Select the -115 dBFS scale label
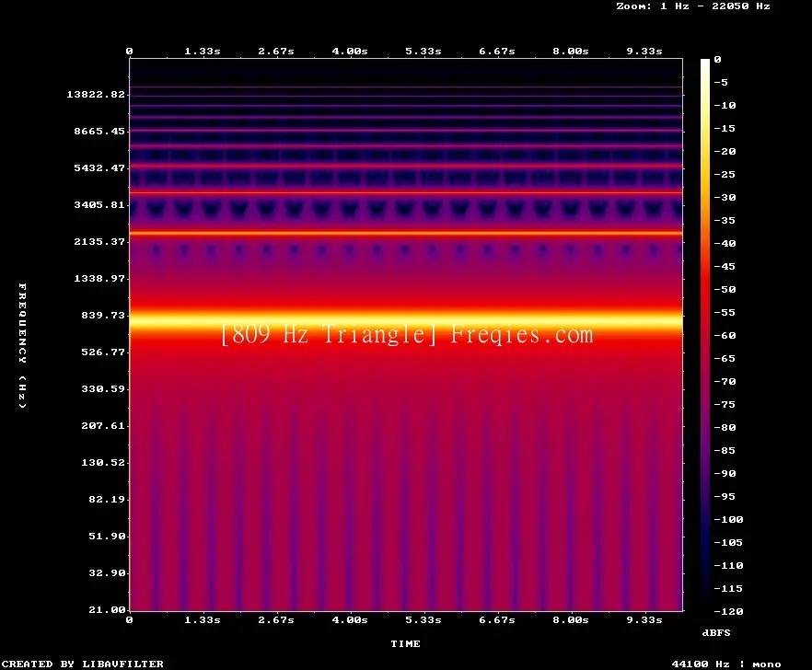812x670 pixels. 728,589
